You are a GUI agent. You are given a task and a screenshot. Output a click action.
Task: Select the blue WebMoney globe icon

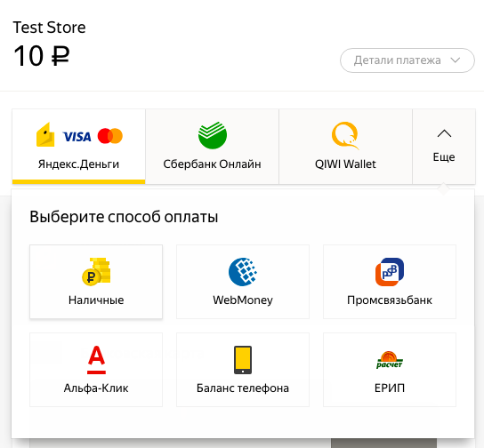coord(243,272)
